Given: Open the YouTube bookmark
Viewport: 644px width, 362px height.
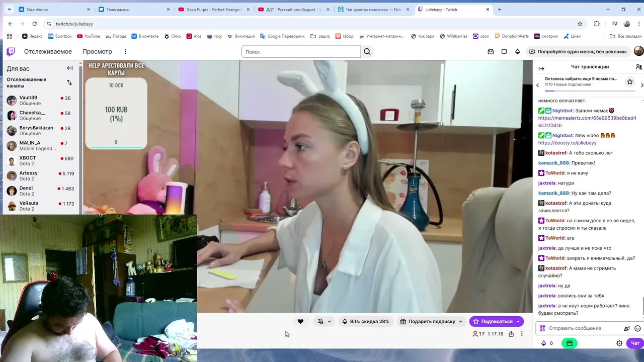Looking at the screenshot, I should (89, 36).
